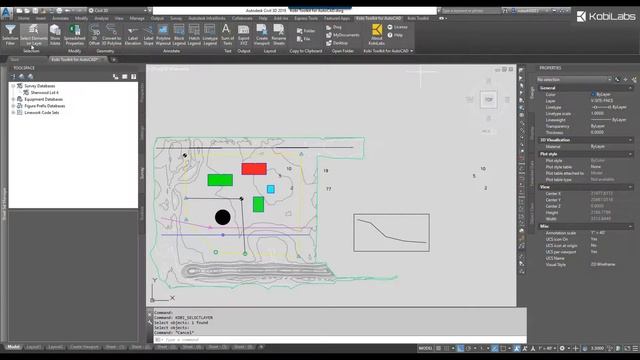The height and width of the screenshot is (360, 640).
Task: Click the Visual Style value 2D Wireframe
Action: click(602, 264)
